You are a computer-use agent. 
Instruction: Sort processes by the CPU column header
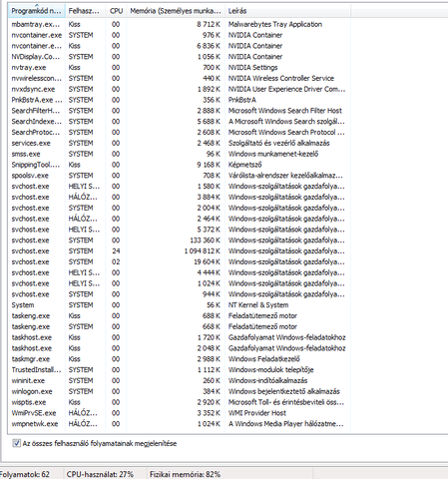[116, 11]
